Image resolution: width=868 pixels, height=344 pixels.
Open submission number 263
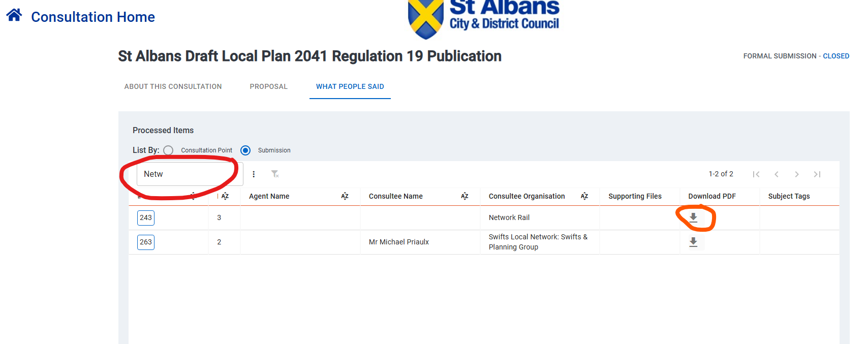[x=146, y=242]
